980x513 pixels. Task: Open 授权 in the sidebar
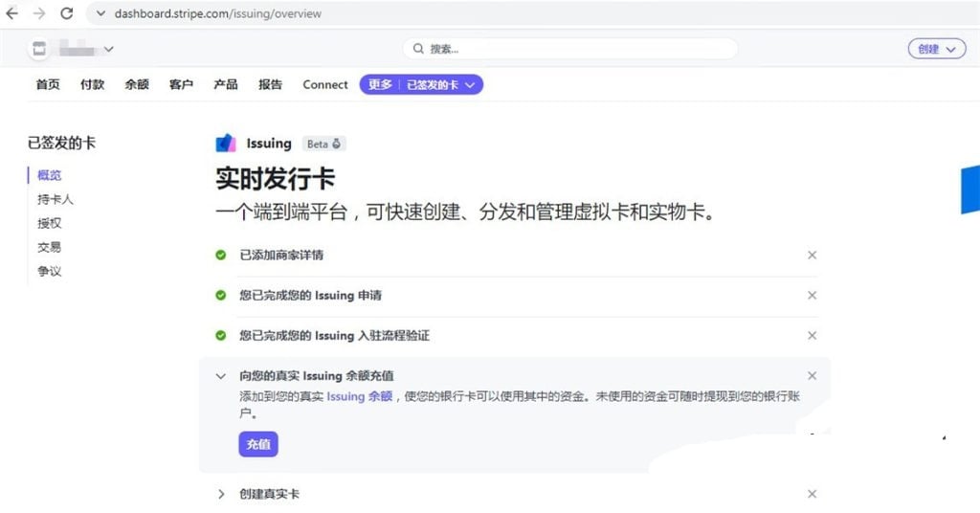[x=50, y=223]
